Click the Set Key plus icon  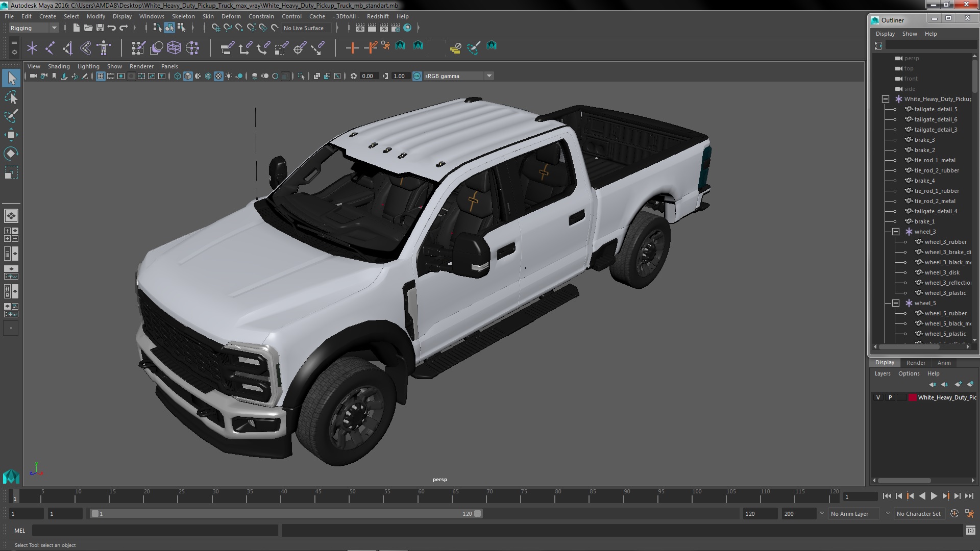click(352, 48)
